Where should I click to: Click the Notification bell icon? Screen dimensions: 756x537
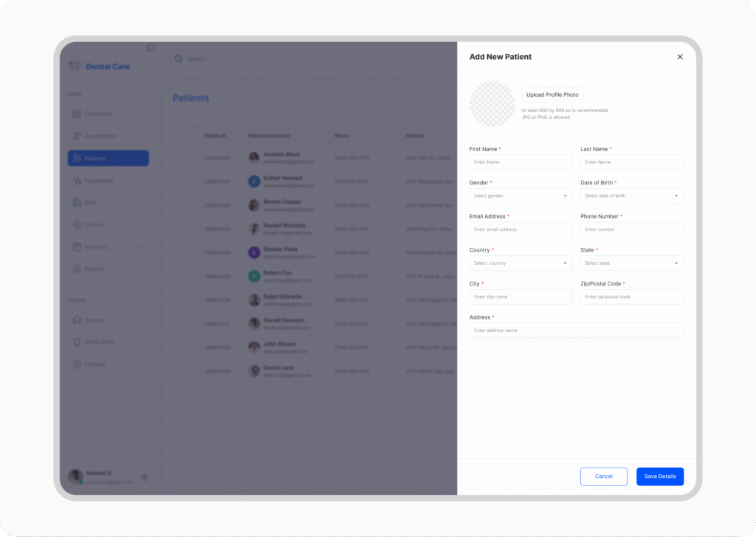(77, 342)
